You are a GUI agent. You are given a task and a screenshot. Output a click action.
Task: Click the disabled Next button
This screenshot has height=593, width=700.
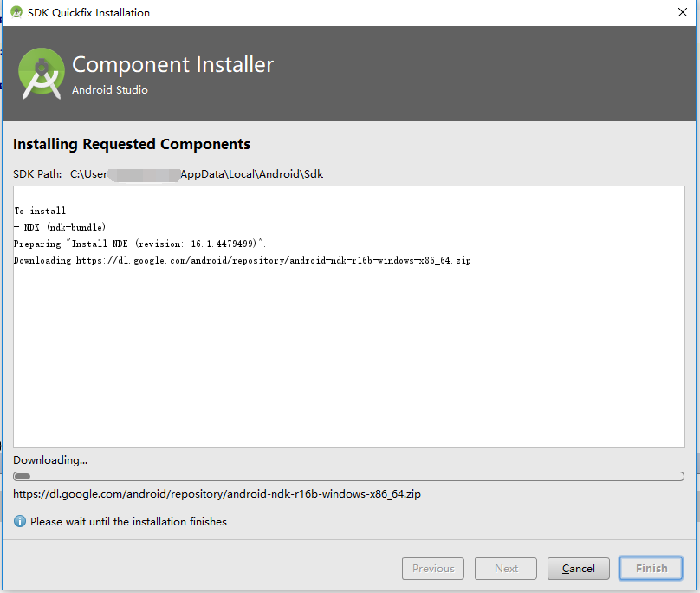[x=505, y=569]
